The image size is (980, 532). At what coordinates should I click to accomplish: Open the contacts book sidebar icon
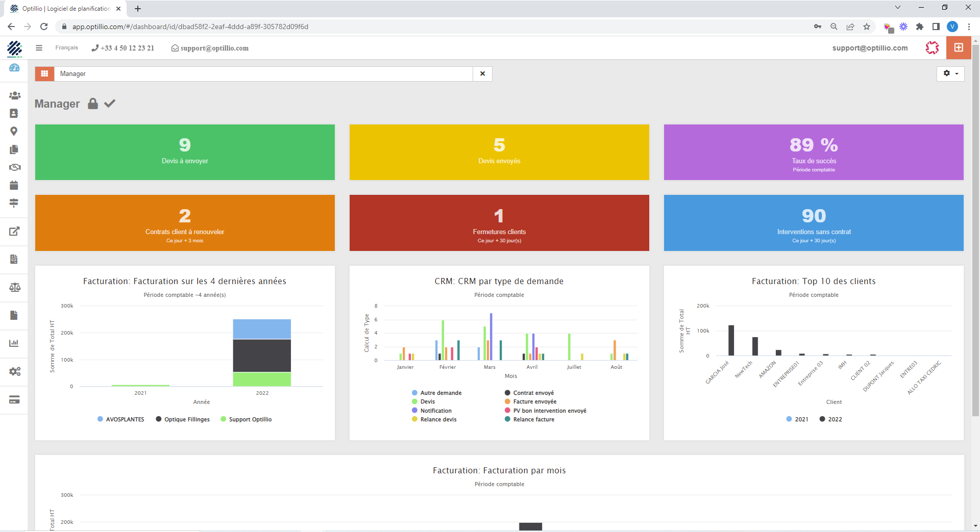point(14,113)
